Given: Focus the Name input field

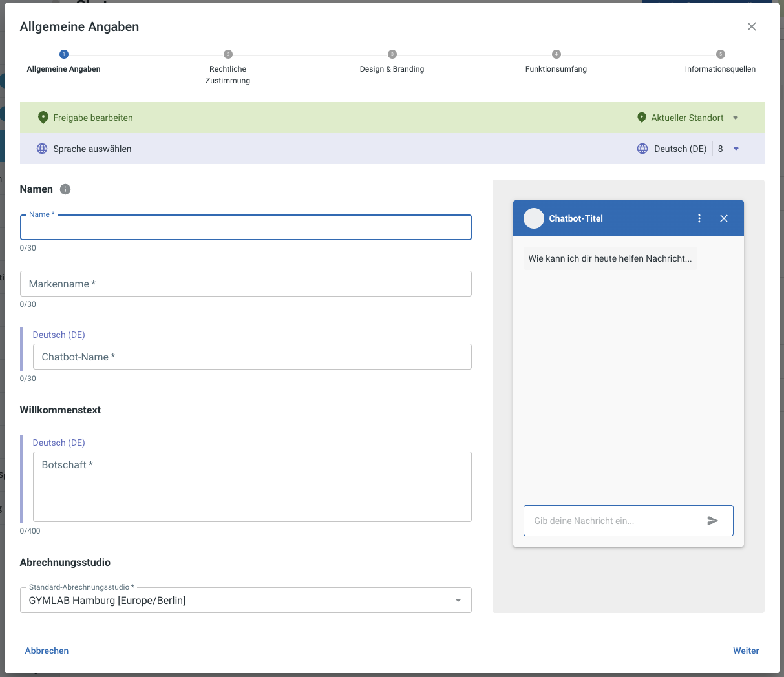Looking at the screenshot, I should 246,227.
